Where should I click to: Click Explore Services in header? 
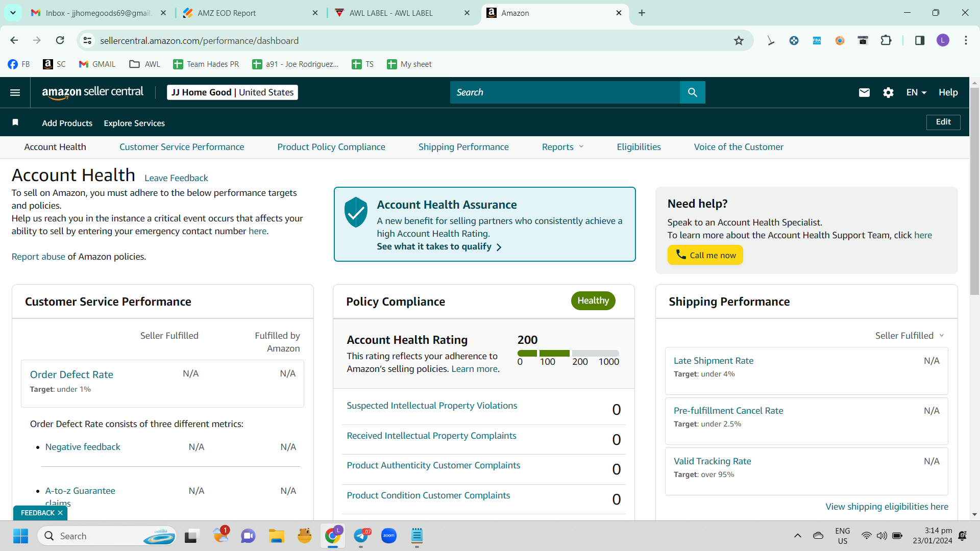coord(134,123)
